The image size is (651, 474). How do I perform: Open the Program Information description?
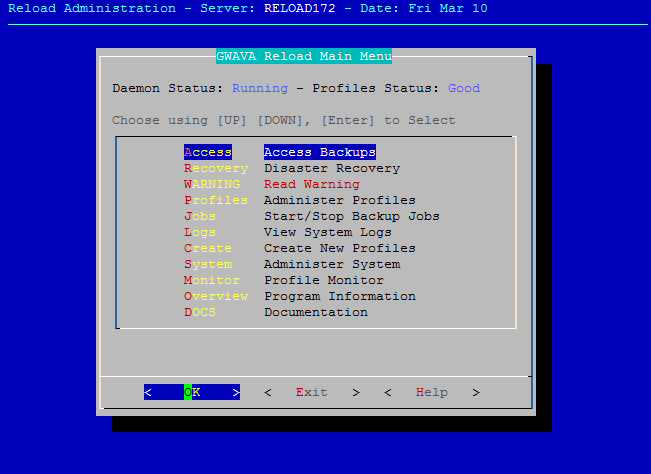(x=340, y=296)
